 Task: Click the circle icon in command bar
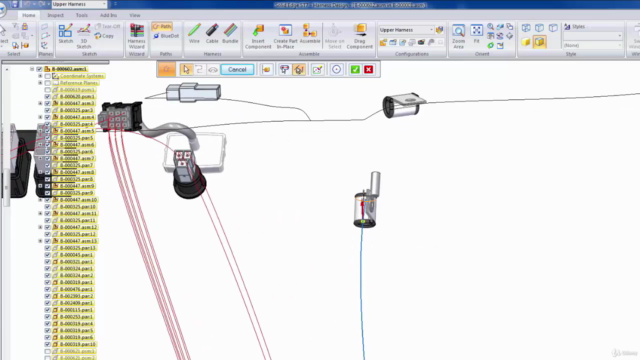336,69
